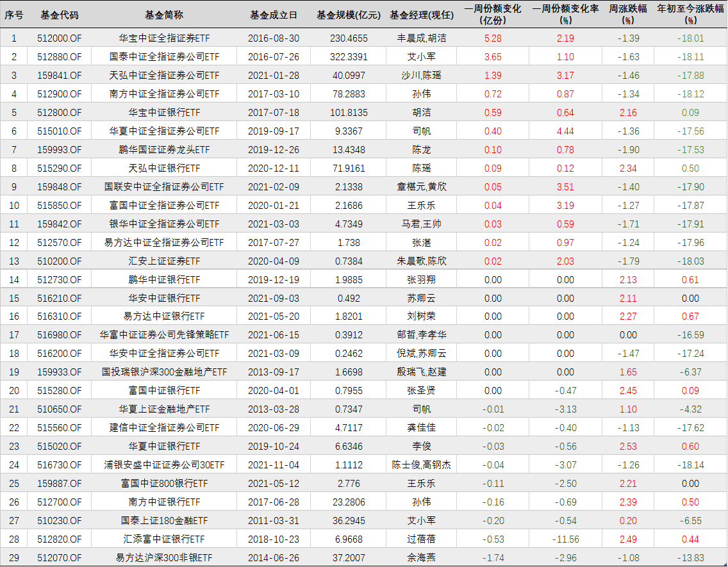Click the 易方达沪深300非银ETF cell
This screenshot has width=728, height=567.
164,558
